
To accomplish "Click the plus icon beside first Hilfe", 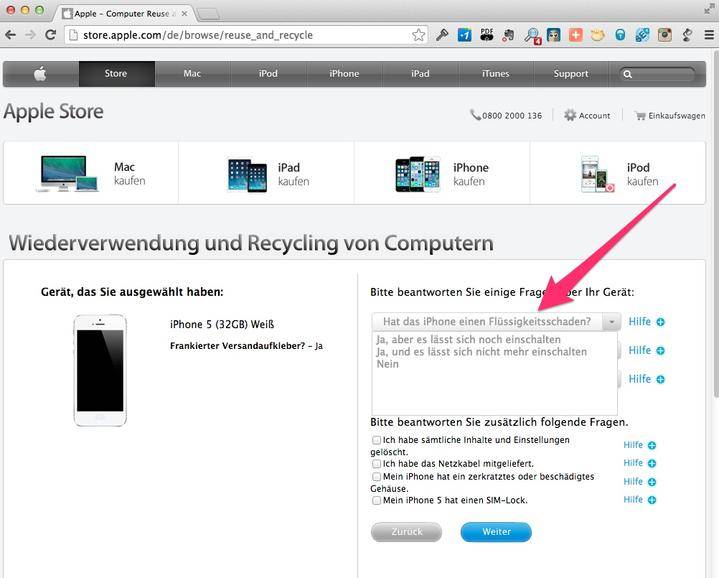I will [x=660, y=322].
